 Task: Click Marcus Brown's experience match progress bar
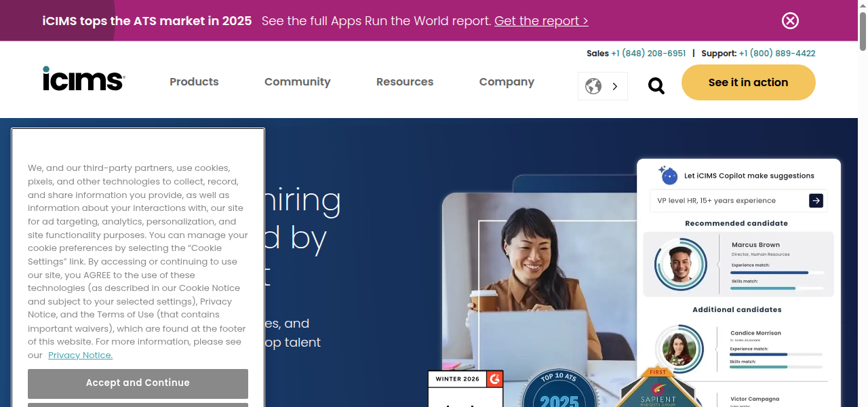coord(776,272)
